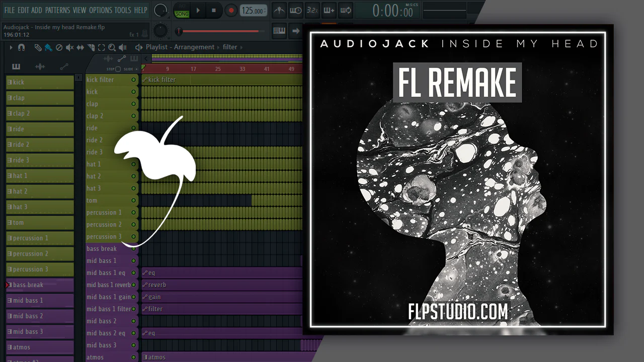This screenshot has height=362, width=644.
Task: Click the Playlist speaker icon
Action: 139,47
